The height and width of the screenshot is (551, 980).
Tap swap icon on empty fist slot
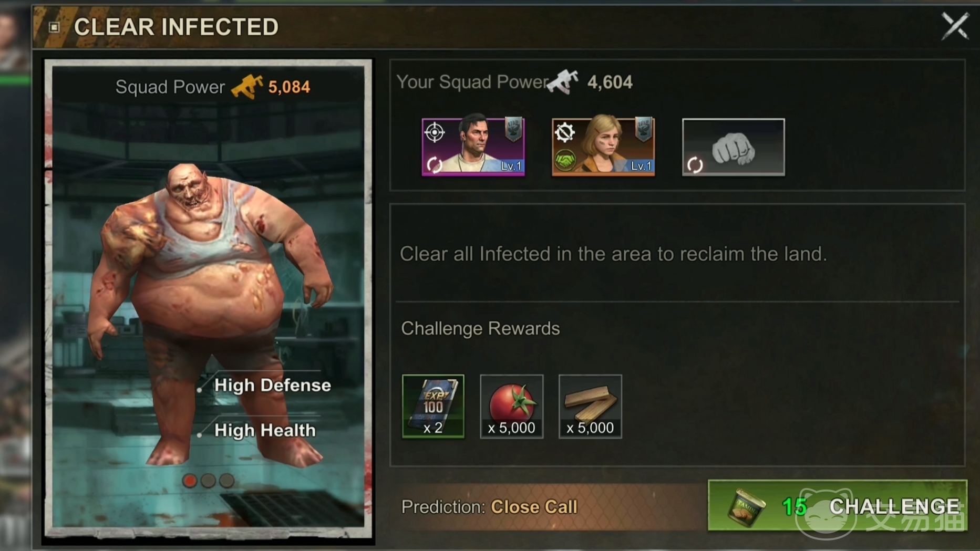(x=695, y=165)
